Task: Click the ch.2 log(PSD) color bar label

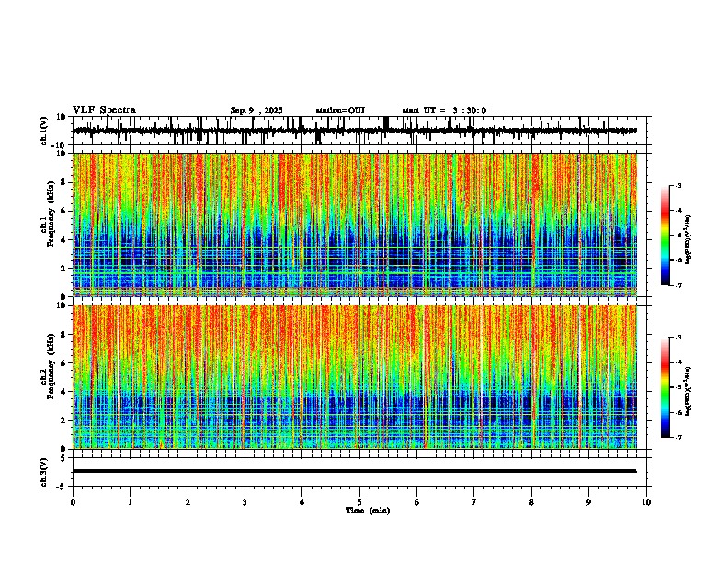Action: tap(688, 391)
